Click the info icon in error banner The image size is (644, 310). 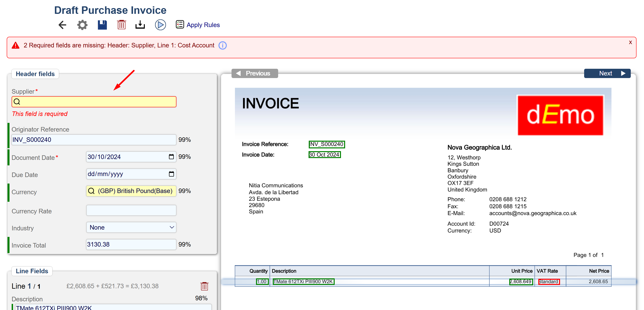pos(222,45)
